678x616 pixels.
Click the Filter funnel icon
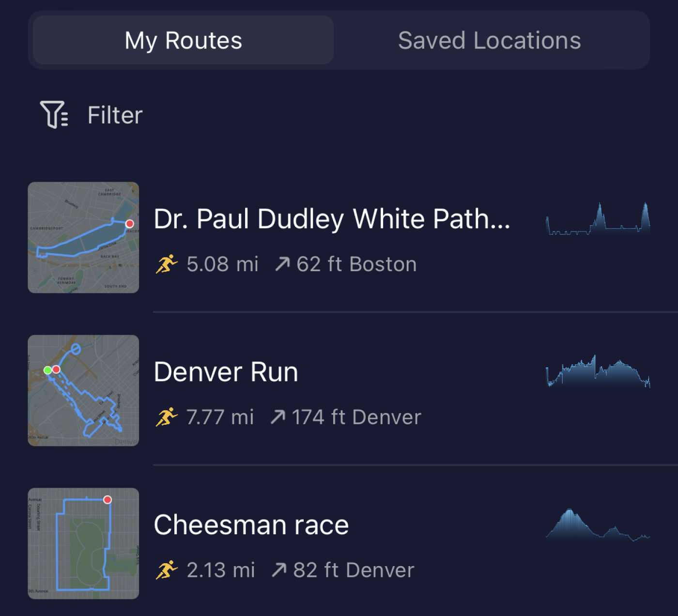54,115
